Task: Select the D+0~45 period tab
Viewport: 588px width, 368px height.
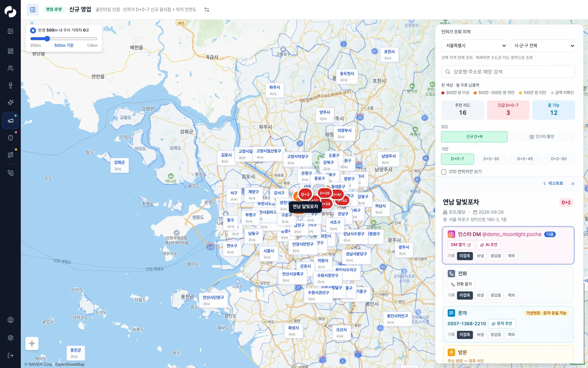Action: (525, 159)
